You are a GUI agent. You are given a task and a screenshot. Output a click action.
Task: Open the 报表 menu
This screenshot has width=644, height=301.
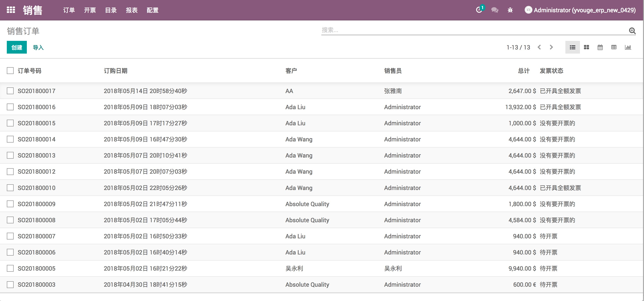point(132,10)
